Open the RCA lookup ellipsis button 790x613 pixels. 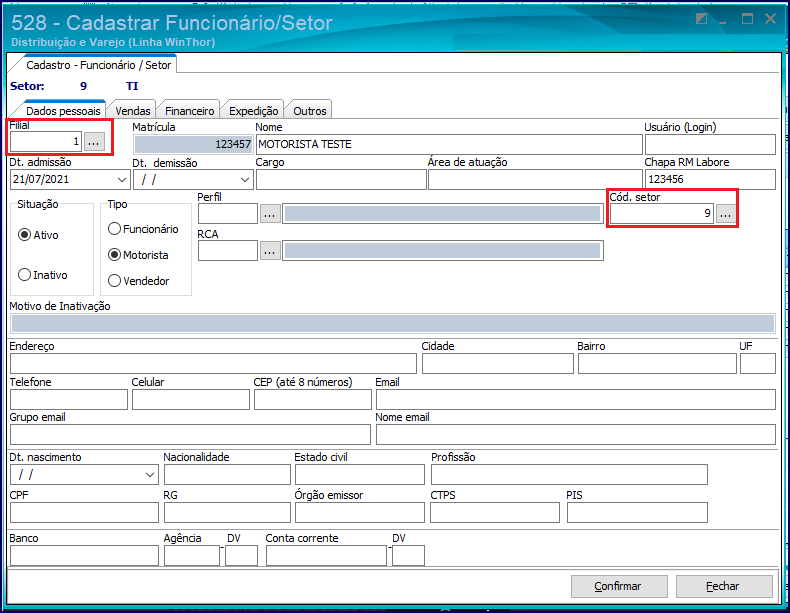(270, 251)
